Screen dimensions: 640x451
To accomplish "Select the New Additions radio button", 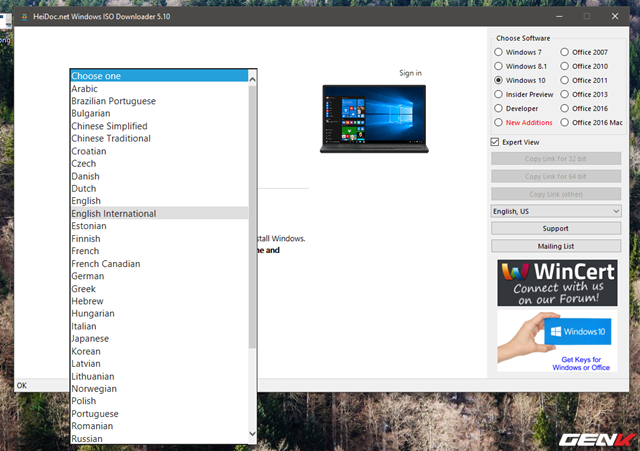I will tap(498, 122).
